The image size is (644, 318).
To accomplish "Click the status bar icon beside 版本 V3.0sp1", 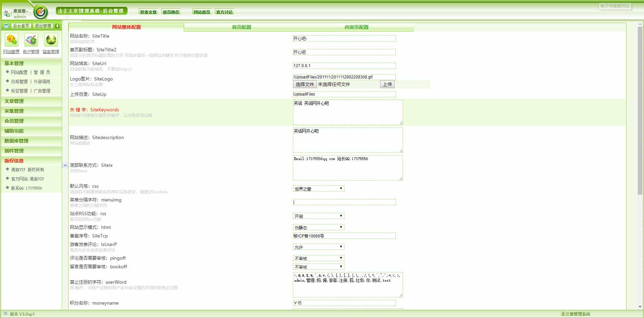I will (x=5, y=314).
